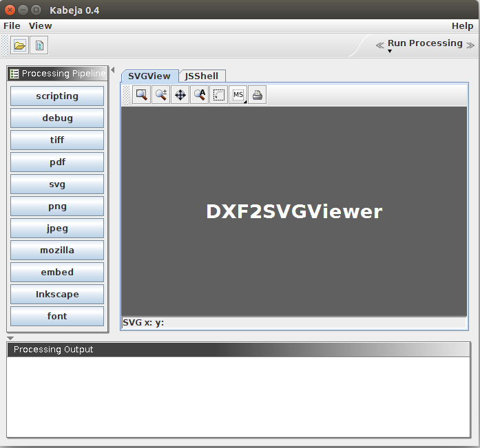Click the print icon in SVG toolbar
480x448 pixels.
pyautogui.click(x=257, y=95)
